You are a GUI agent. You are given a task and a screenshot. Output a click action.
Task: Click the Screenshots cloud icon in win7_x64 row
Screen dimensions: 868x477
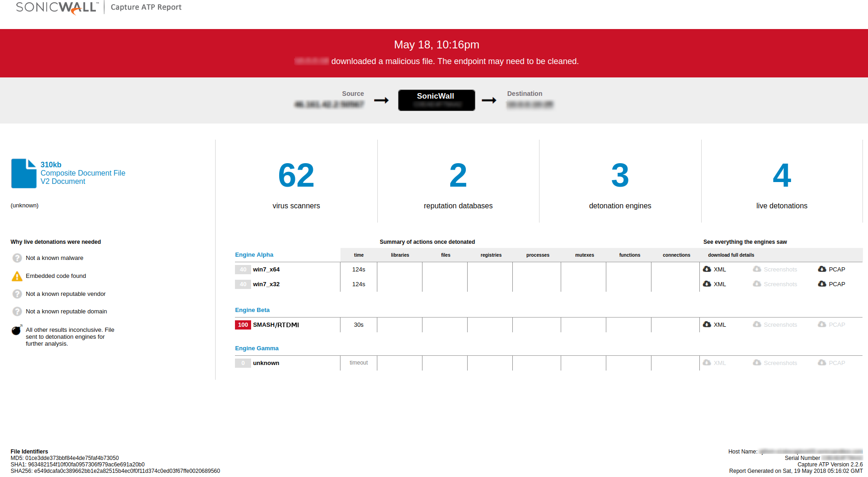tap(757, 269)
